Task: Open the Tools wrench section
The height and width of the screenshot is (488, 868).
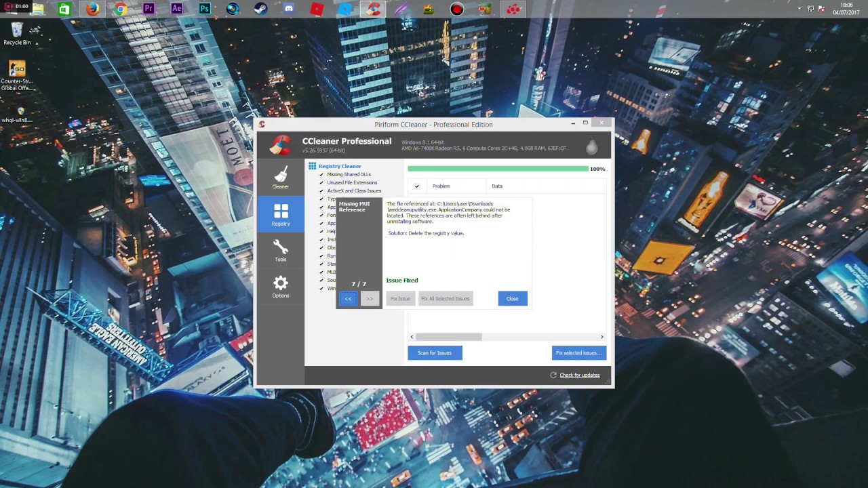Action: click(280, 250)
